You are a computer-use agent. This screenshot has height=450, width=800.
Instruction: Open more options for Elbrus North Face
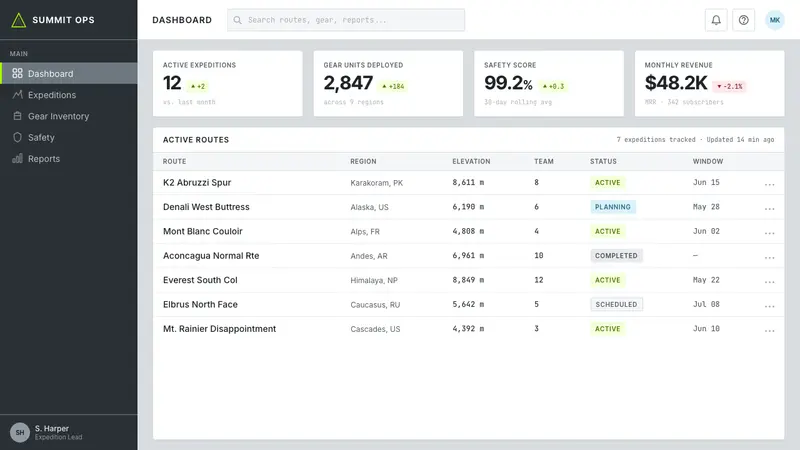[x=769, y=305]
